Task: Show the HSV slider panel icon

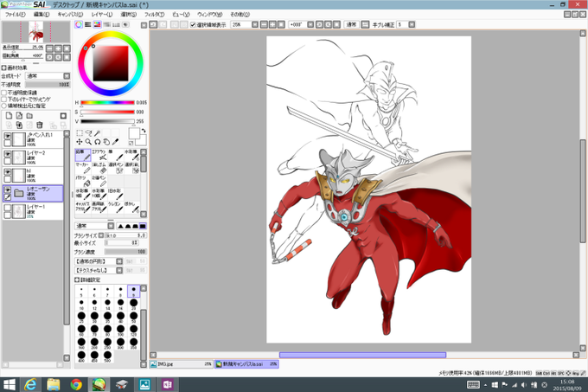Action: coord(97,25)
